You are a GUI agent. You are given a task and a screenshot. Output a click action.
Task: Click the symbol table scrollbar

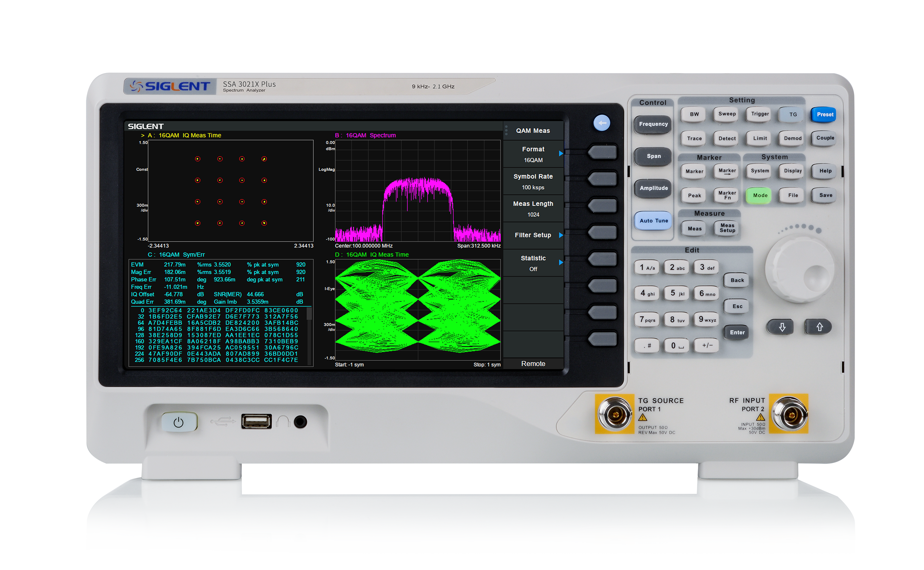tap(309, 314)
